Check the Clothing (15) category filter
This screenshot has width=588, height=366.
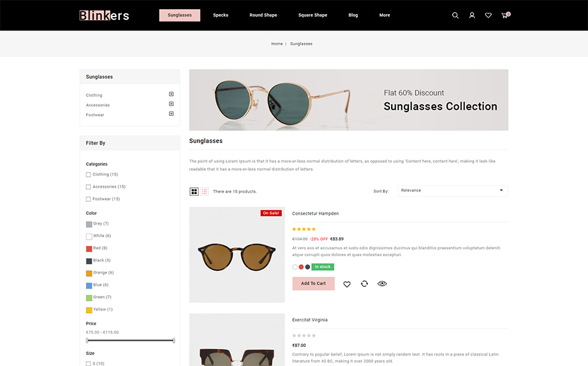[88, 175]
